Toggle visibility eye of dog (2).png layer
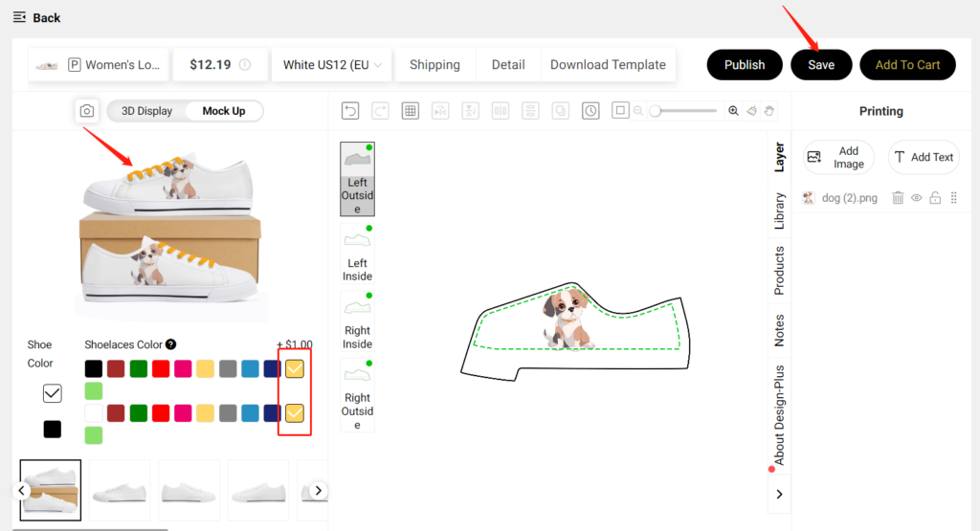980x531 pixels. coord(916,197)
